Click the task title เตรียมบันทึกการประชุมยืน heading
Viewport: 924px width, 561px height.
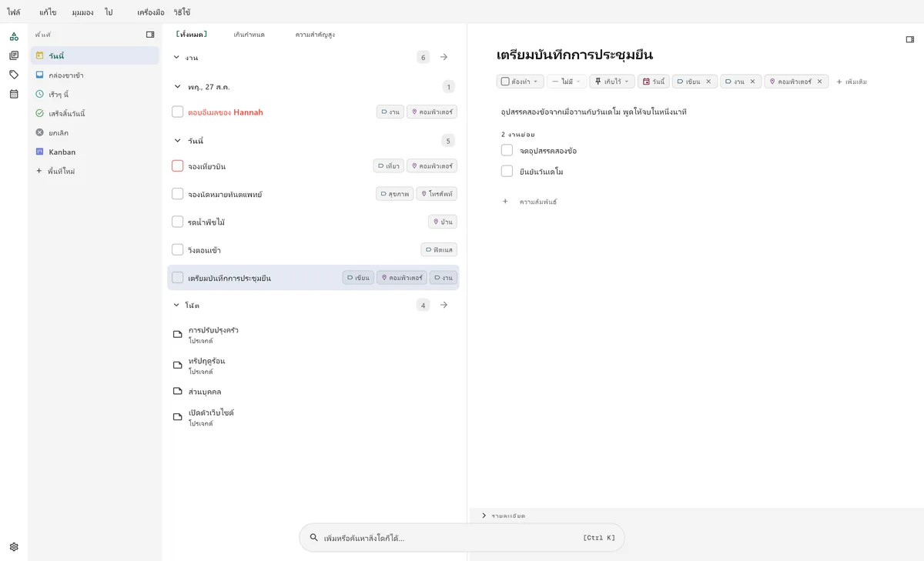coord(575,55)
